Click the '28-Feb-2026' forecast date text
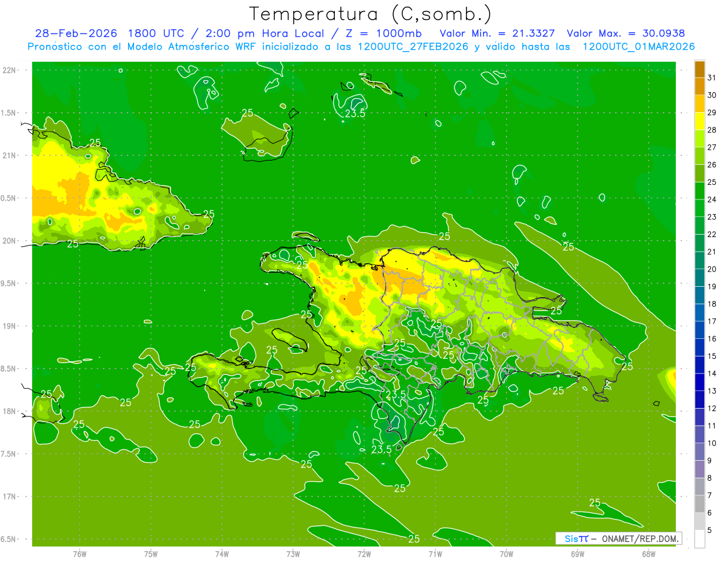 (75, 33)
